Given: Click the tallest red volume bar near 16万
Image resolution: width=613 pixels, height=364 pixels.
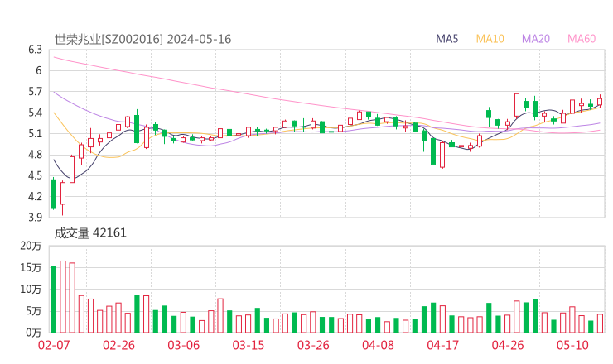Looking at the screenshot, I should pos(63,297).
